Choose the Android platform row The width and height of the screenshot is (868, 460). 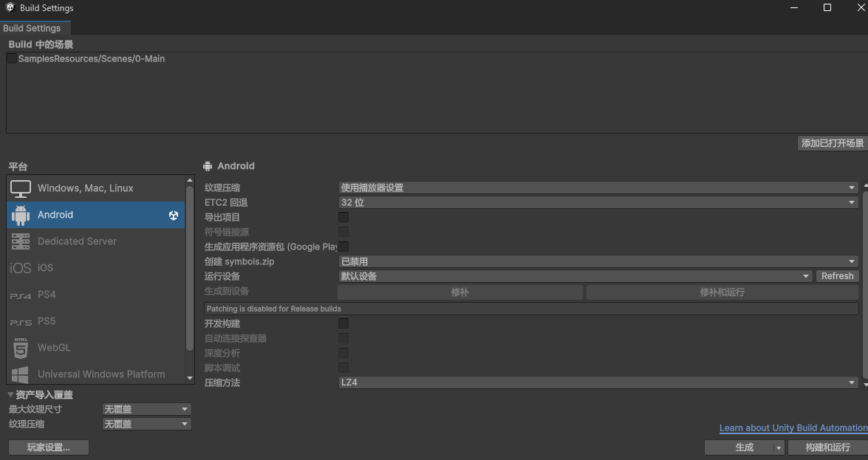(96, 215)
